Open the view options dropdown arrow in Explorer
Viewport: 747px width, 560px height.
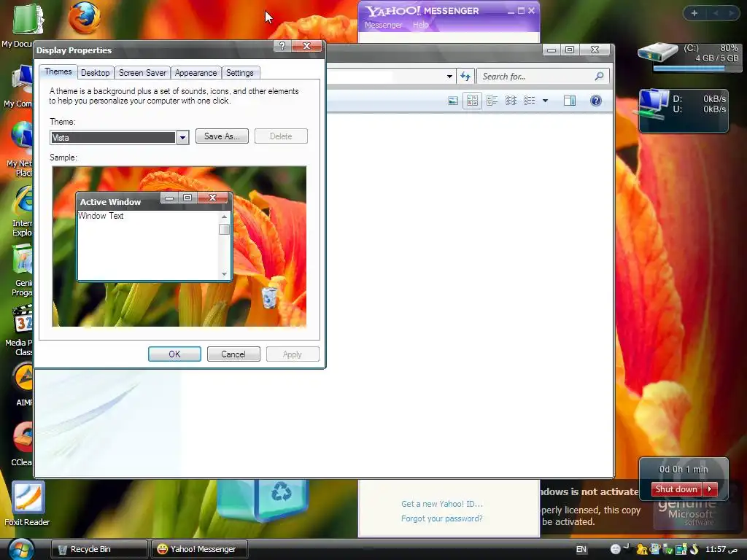545,101
